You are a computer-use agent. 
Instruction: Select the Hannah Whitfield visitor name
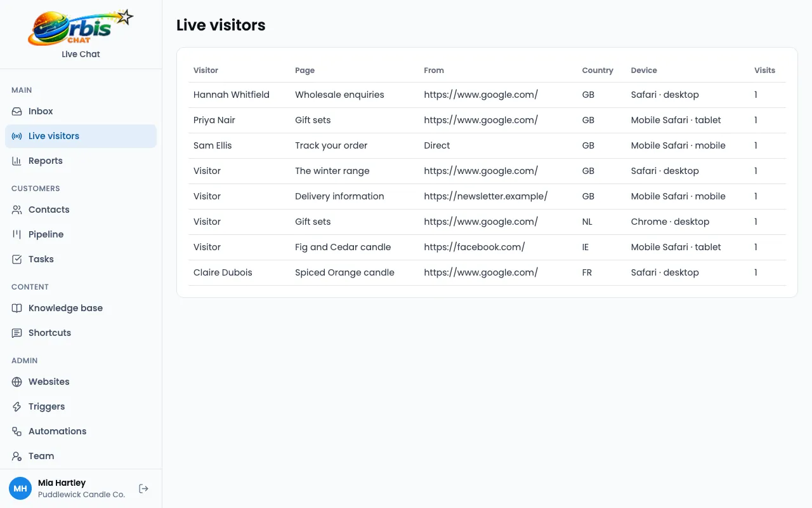(x=232, y=95)
